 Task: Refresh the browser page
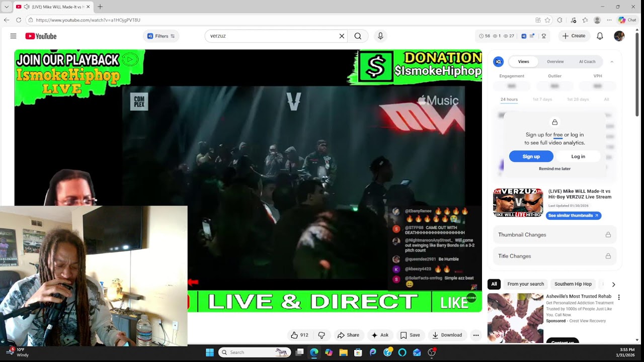point(19,20)
